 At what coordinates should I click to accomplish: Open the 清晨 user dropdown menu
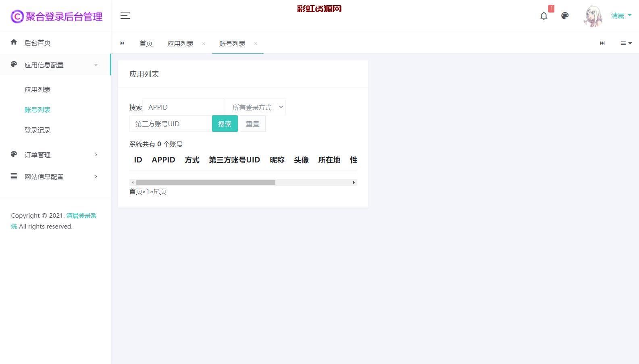(621, 16)
